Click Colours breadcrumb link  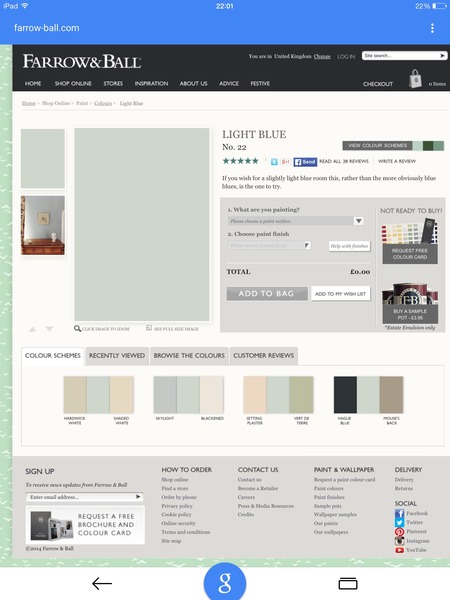[x=103, y=103]
